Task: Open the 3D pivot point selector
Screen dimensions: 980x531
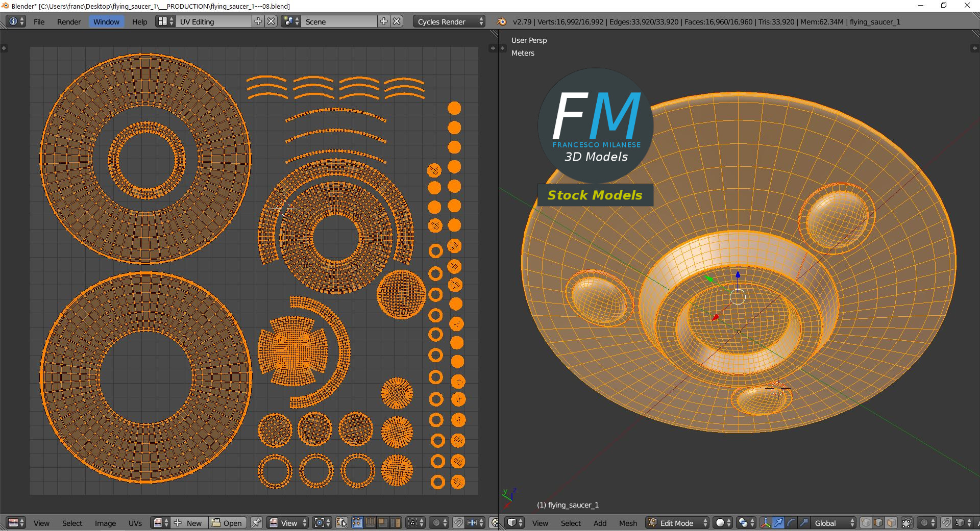Action: pos(746,523)
